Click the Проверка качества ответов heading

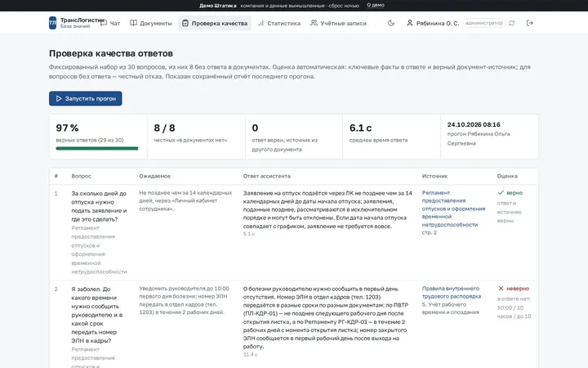(x=111, y=53)
